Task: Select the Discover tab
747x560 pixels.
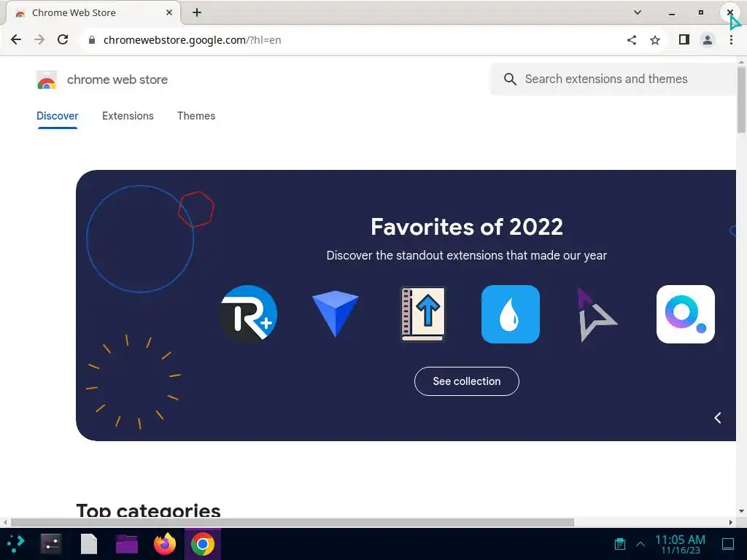Action: point(57,116)
